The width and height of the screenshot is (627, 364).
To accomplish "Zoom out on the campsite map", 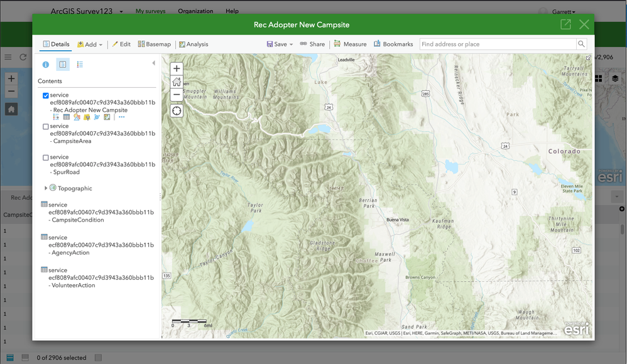I will 177,95.
